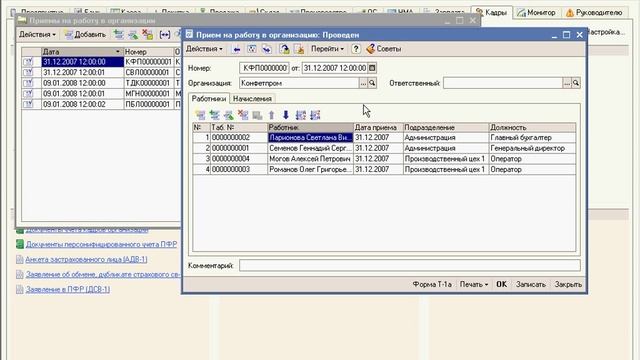
Task: Click the Генеральный директор cell
Action: point(532,148)
